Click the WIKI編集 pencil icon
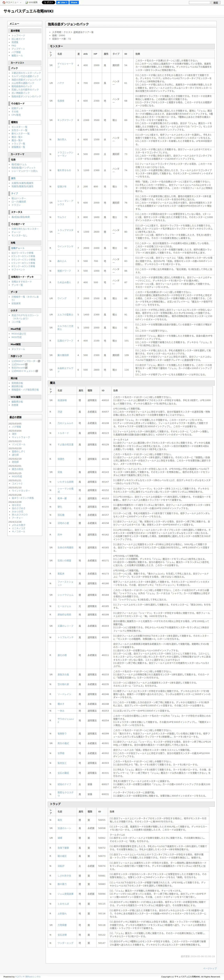The width and height of the screenshot is (224, 980). click(x=27, y=2)
